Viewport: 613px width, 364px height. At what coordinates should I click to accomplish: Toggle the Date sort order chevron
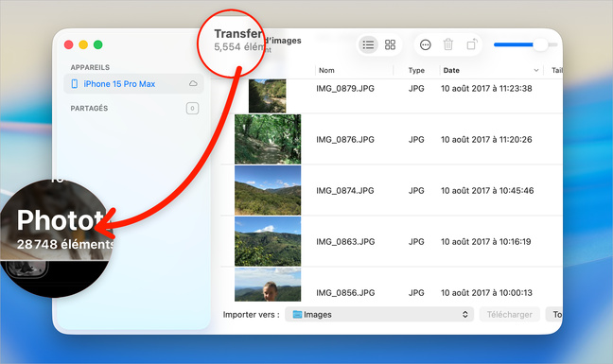536,71
